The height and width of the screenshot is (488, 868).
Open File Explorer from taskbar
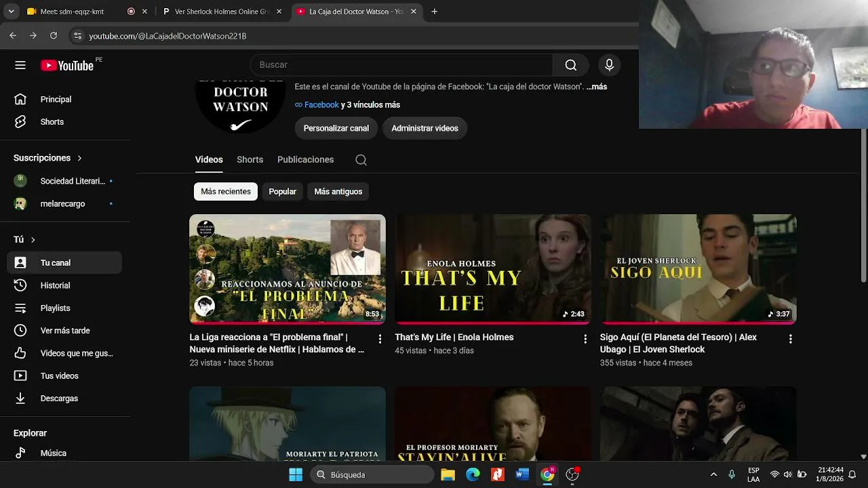tap(448, 474)
